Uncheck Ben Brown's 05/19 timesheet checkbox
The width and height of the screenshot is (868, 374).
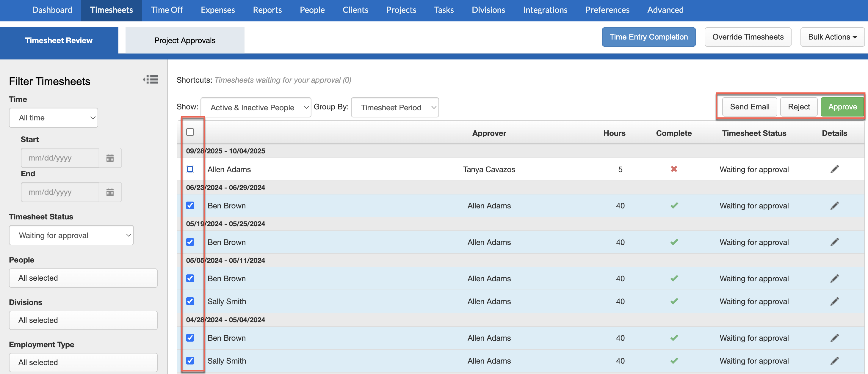[x=190, y=242]
